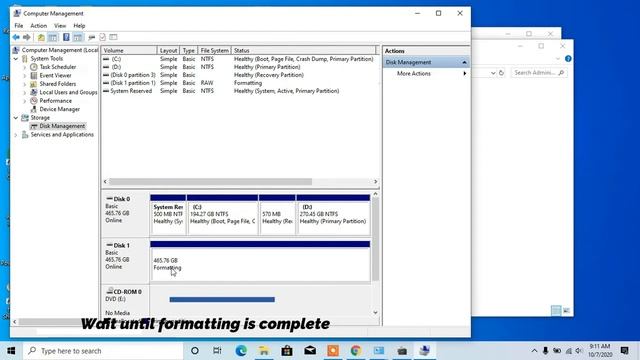The height and width of the screenshot is (360, 640).
Task: Open Task Scheduler in the console tree
Action: [x=58, y=67]
